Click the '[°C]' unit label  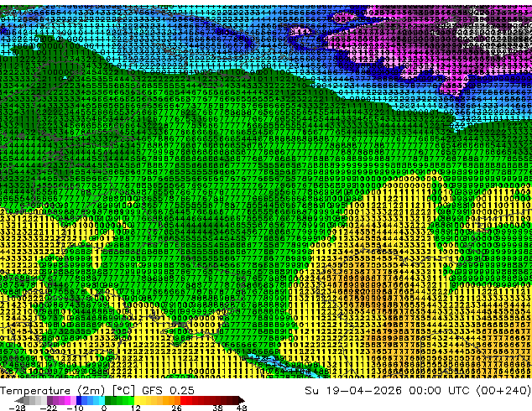click(x=123, y=391)
